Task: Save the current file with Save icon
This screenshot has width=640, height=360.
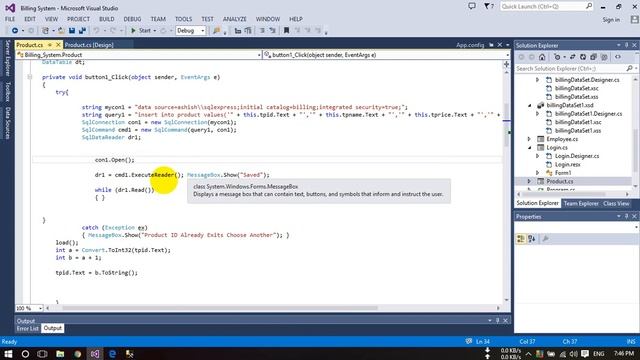Action: pyautogui.click(x=72, y=31)
